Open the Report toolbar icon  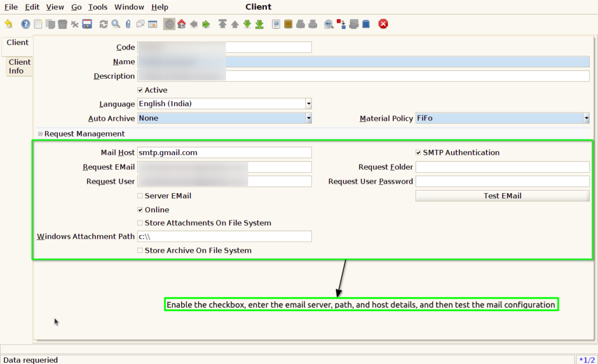(276, 24)
